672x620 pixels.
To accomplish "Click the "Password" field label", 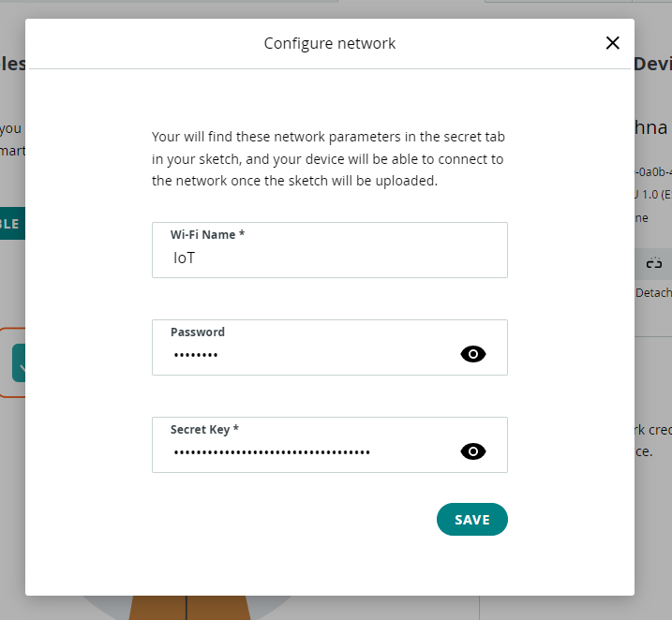I will (198, 332).
